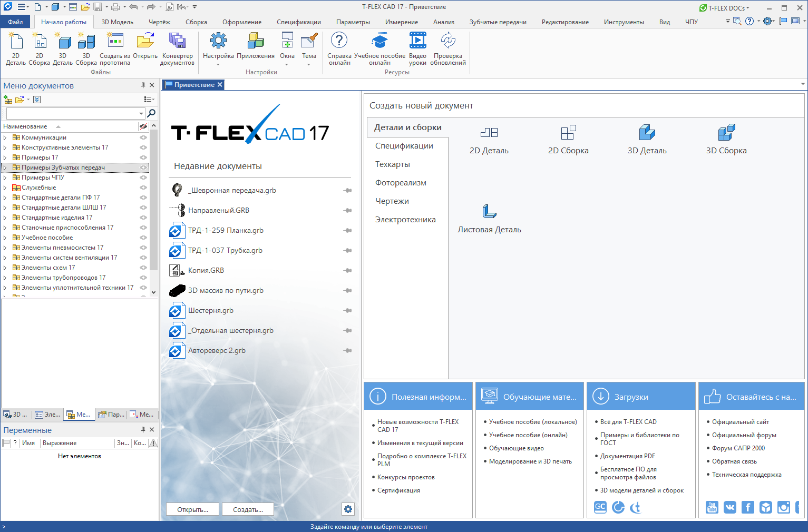The width and height of the screenshot is (808, 532).
Task: Open Сертификация link
Action: (398, 490)
